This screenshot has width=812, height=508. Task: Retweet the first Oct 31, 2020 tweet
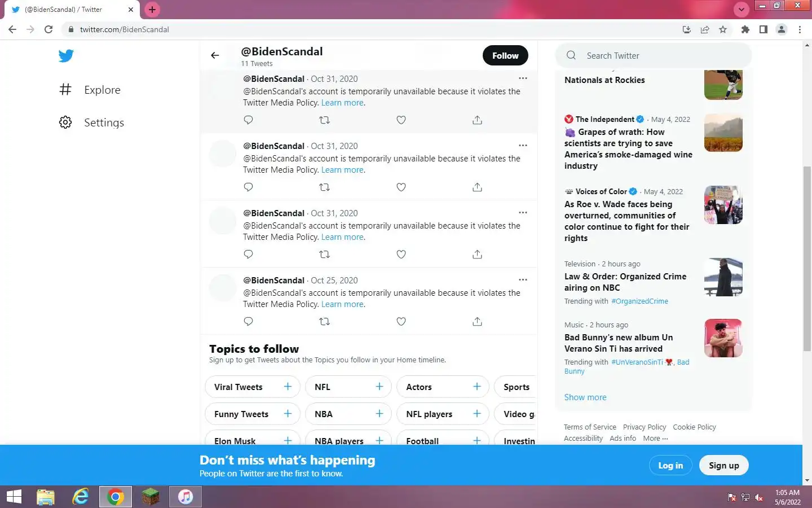(x=325, y=120)
